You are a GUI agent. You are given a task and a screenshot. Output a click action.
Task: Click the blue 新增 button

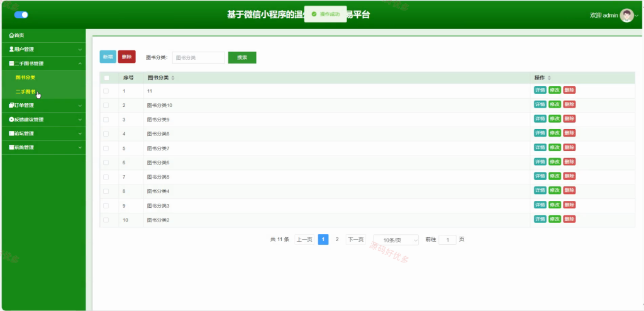pos(108,57)
